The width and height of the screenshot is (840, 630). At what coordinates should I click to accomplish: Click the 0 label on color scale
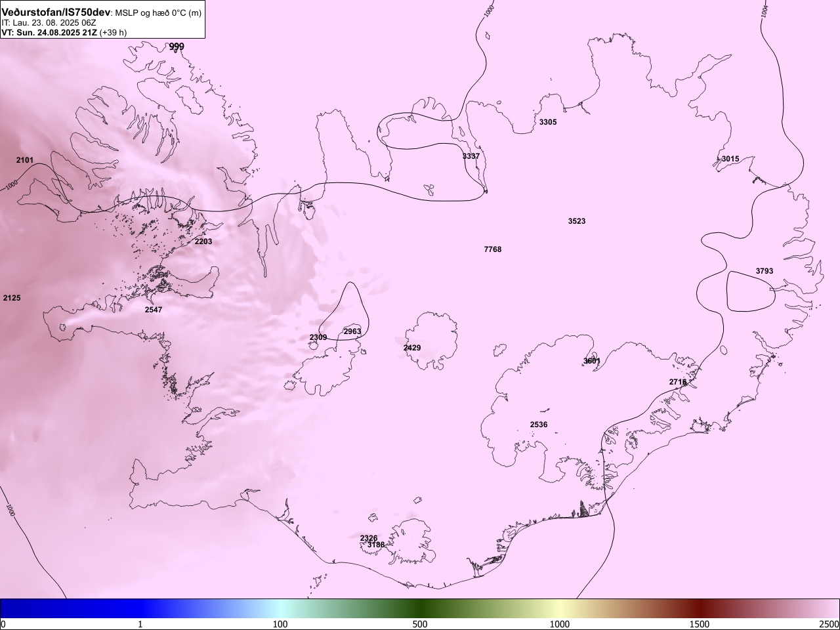click(x=3, y=623)
